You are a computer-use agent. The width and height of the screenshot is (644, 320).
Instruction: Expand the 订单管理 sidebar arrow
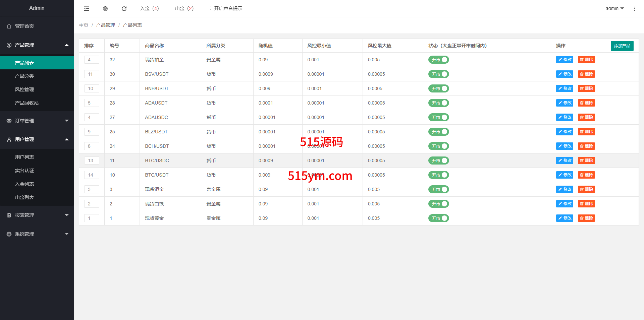[x=67, y=121]
